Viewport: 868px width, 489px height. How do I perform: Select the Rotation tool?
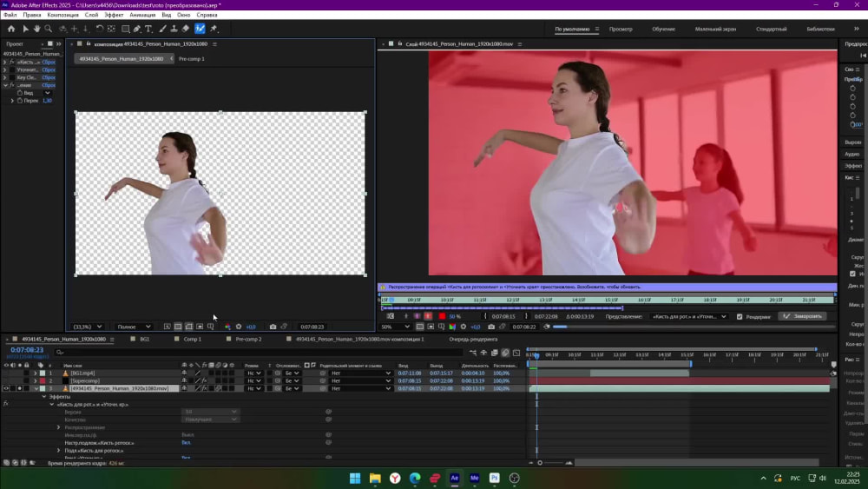[100, 29]
